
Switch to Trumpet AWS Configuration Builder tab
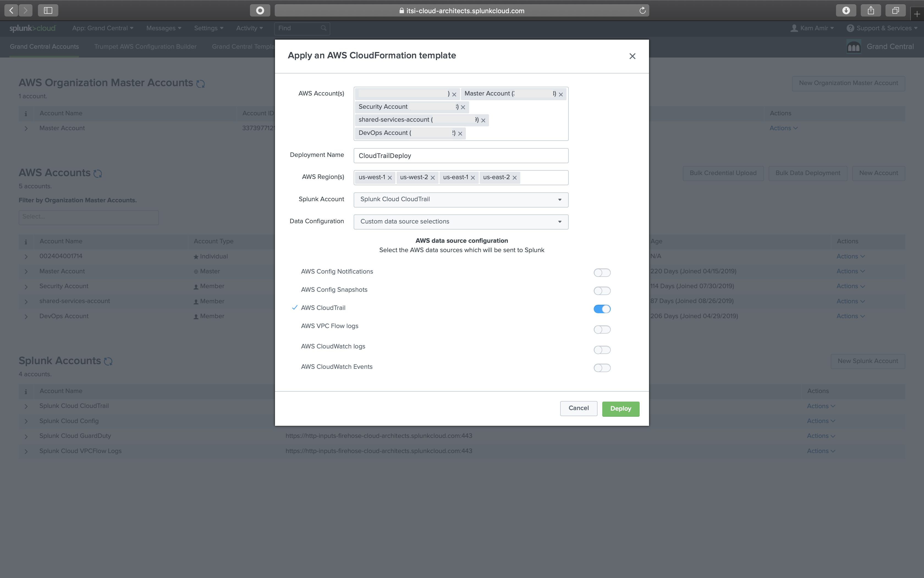[145, 47]
